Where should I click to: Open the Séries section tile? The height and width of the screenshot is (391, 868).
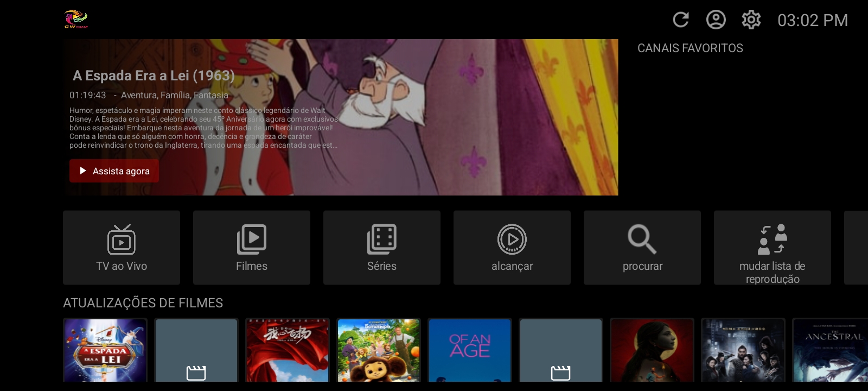382,248
